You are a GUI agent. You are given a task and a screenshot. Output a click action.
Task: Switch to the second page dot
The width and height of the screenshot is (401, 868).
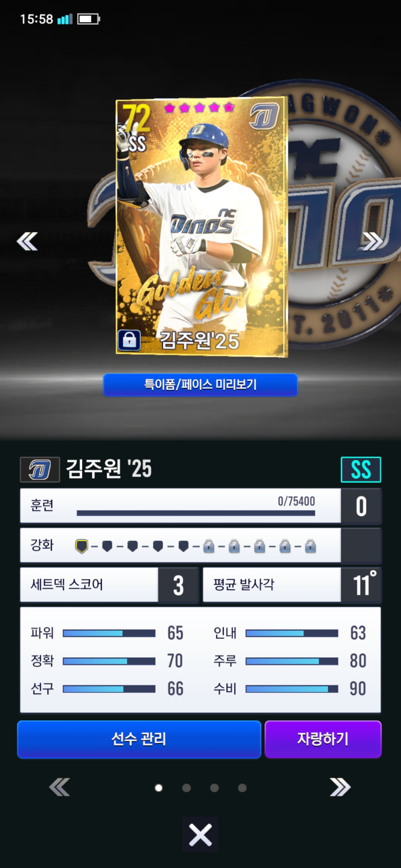coord(186,788)
